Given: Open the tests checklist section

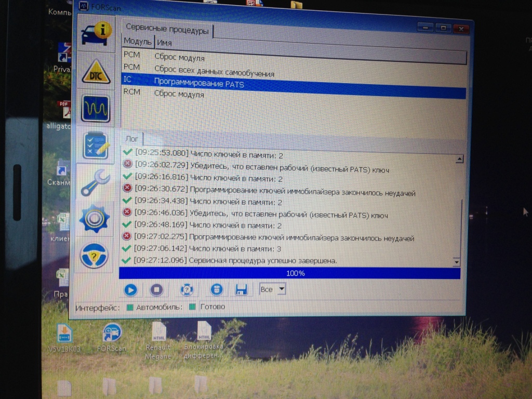Looking at the screenshot, I should (96, 146).
